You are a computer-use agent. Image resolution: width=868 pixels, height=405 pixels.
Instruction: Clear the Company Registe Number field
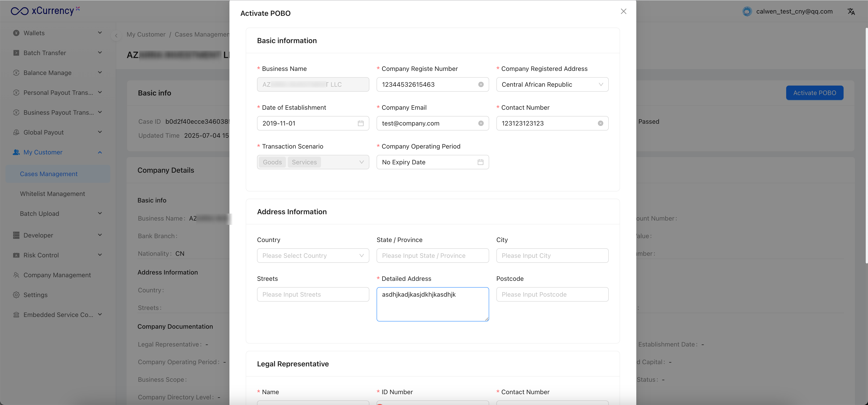coord(481,84)
